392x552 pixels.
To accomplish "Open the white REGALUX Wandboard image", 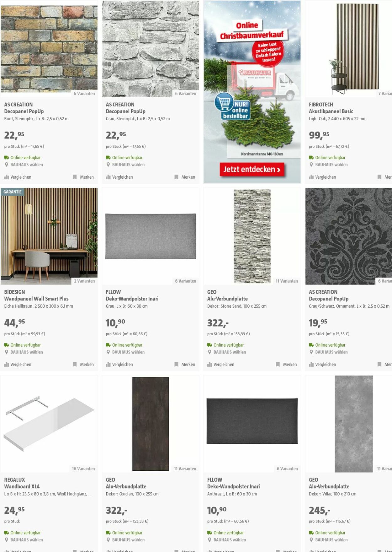I will pos(49,424).
